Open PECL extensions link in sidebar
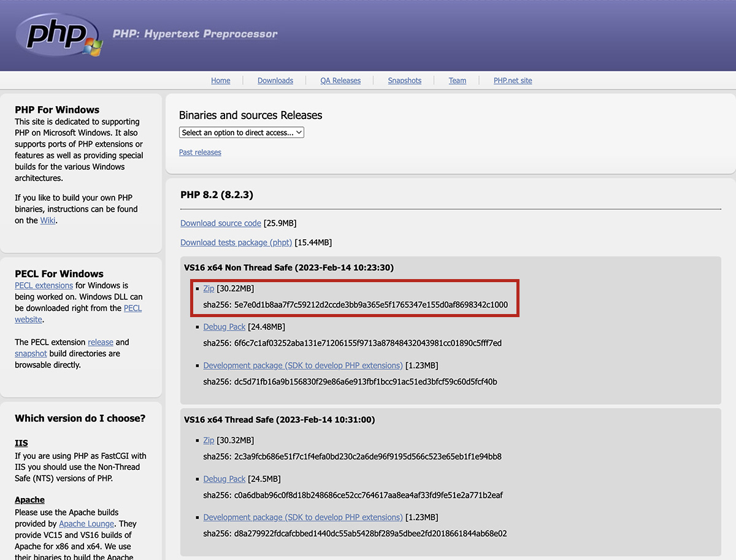This screenshot has width=736, height=560. [44, 285]
